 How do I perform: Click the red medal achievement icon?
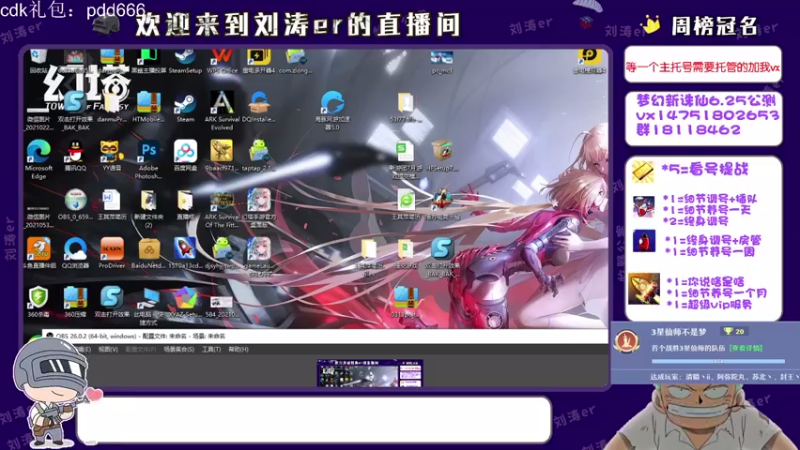pos(626,341)
